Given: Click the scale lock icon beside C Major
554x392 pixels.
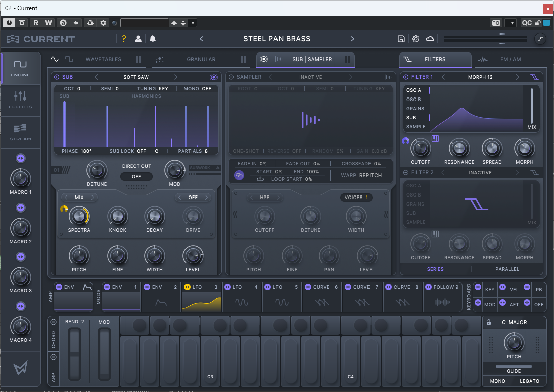Looking at the screenshot, I should [489, 322].
